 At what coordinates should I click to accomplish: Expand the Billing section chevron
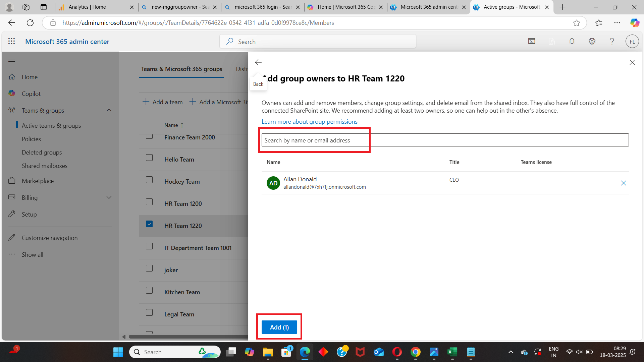coord(109,197)
